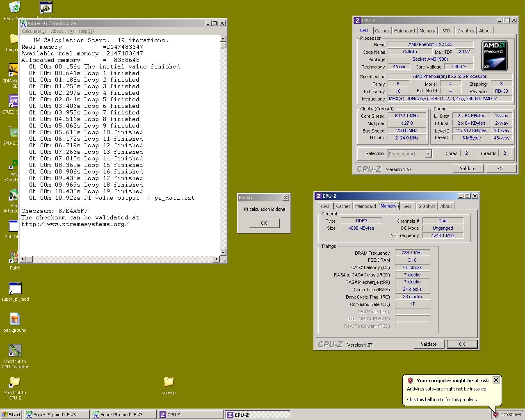Switch to Graphics tab in lower CPU-Z window
This screenshot has height=420, width=525.
(427, 206)
